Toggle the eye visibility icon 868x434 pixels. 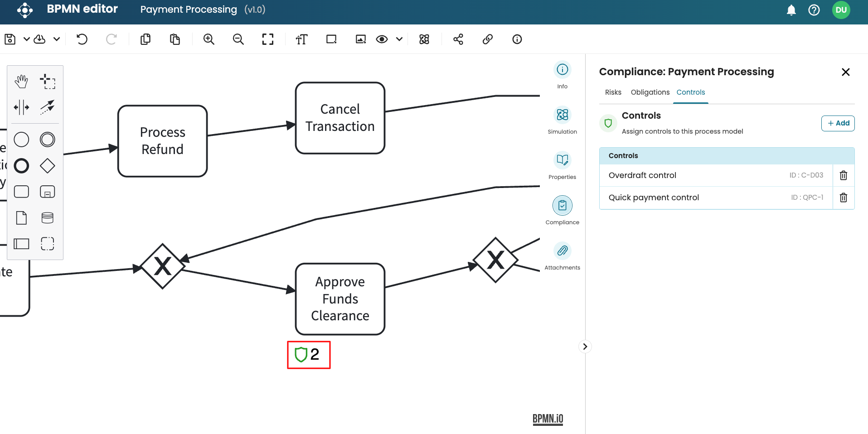click(x=382, y=39)
